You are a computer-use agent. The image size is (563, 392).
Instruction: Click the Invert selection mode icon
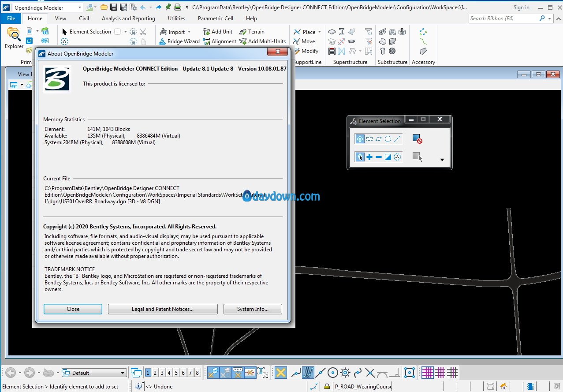click(x=388, y=157)
